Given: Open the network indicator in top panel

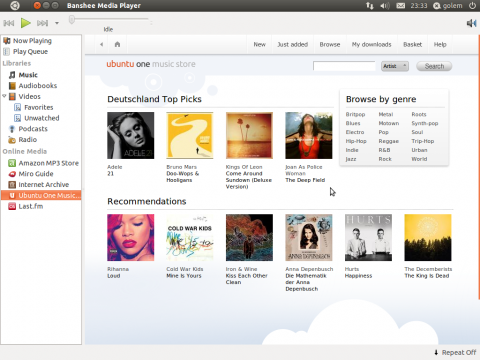Looking at the screenshot, I should [370, 5].
